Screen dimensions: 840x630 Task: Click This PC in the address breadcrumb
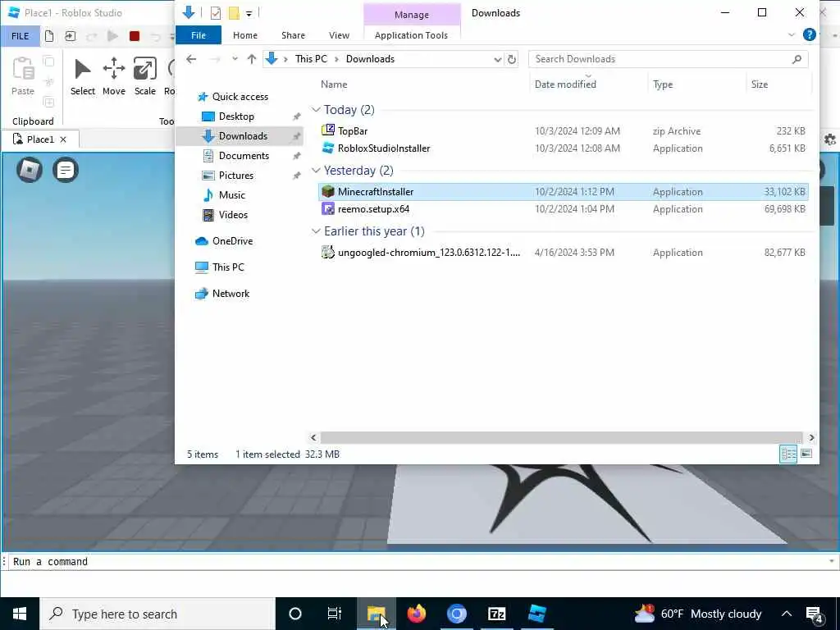click(x=311, y=59)
